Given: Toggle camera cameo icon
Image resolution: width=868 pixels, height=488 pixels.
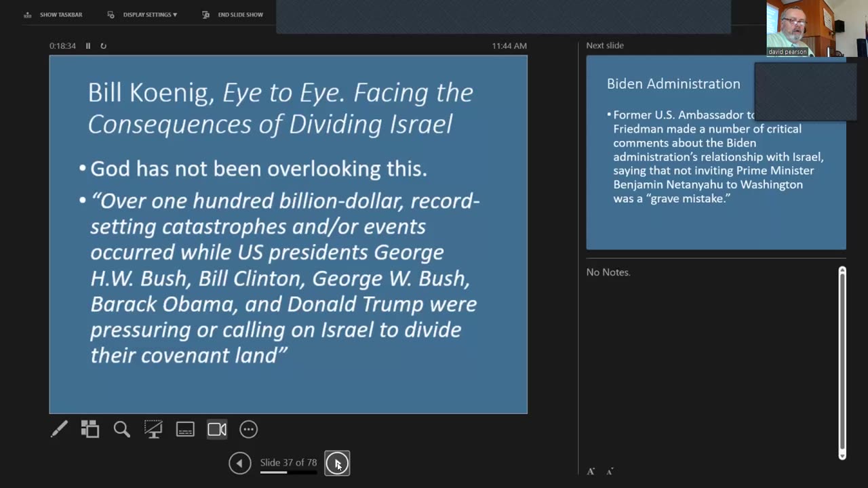Looking at the screenshot, I should [217, 429].
